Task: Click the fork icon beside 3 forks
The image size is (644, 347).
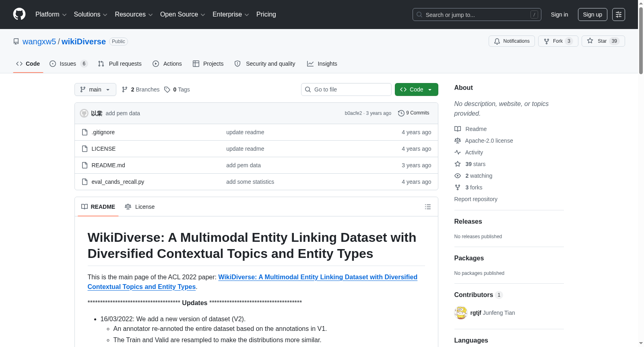Action: click(458, 187)
